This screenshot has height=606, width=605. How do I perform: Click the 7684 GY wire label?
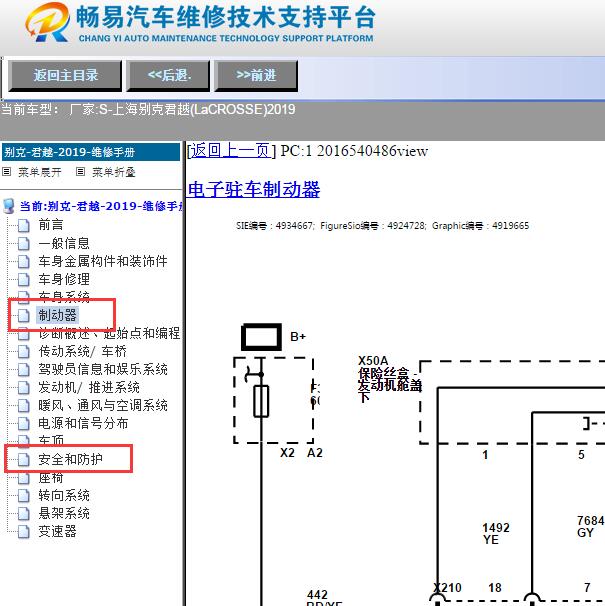pos(590,526)
